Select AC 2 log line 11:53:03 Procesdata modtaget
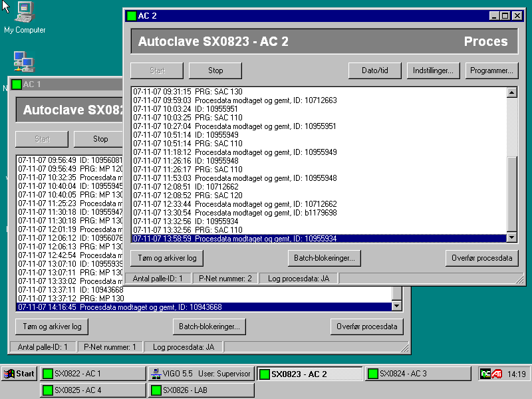 [x=319, y=178]
